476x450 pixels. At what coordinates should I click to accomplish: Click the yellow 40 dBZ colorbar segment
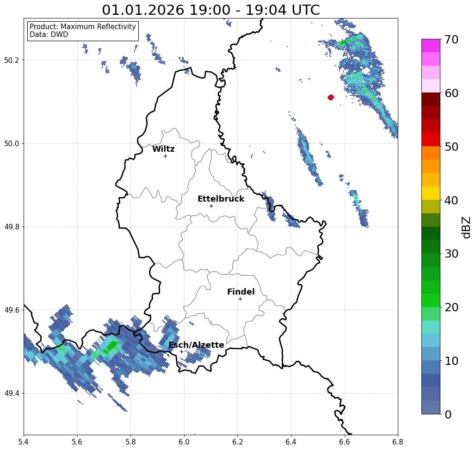pyautogui.click(x=431, y=193)
